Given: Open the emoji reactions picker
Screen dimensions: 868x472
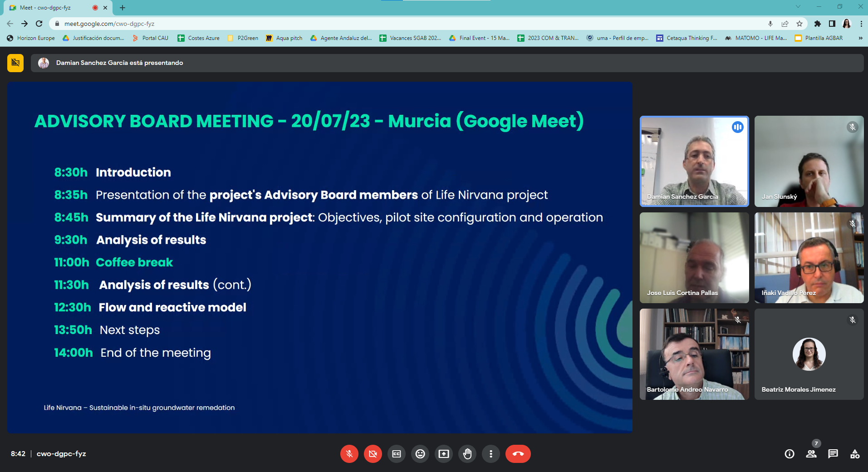Looking at the screenshot, I should [x=420, y=454].
